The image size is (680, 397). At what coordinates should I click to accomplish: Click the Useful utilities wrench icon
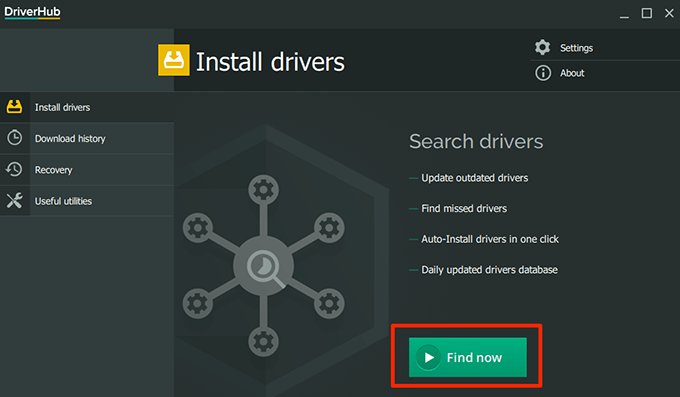(14, 200)
